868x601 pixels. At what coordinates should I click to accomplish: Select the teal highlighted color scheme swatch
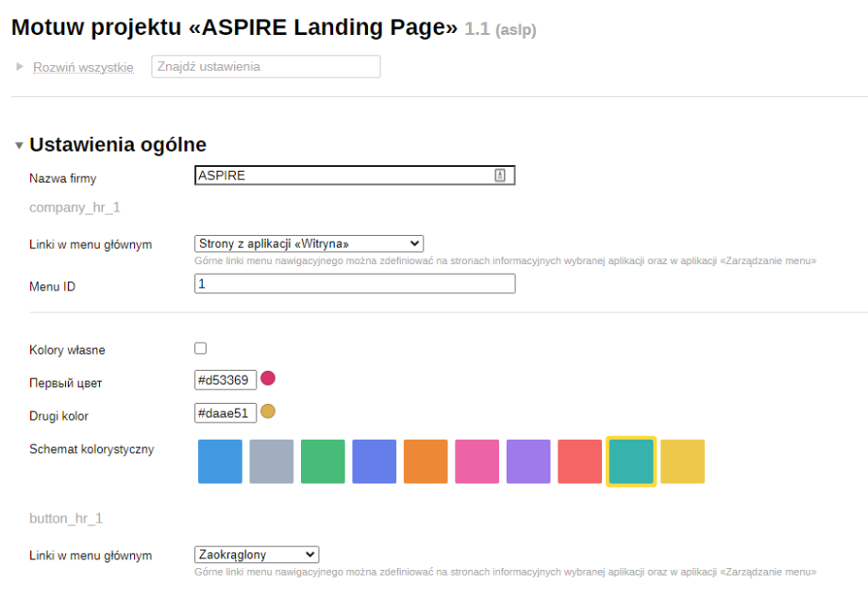pos(630,461)
